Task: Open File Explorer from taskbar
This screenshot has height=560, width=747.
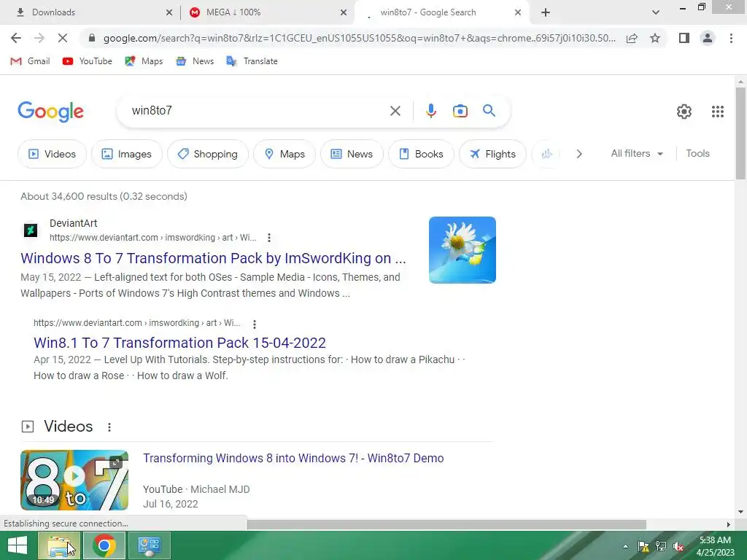Action: (x=59, y=545)
